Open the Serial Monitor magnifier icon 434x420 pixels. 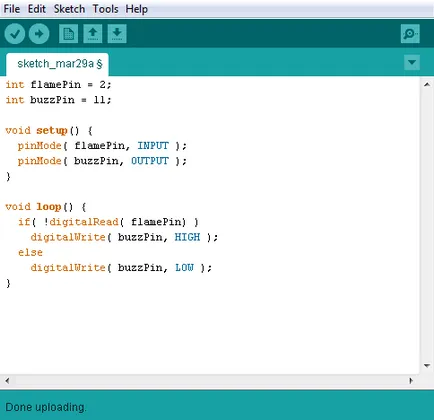[x=410, y=34]
